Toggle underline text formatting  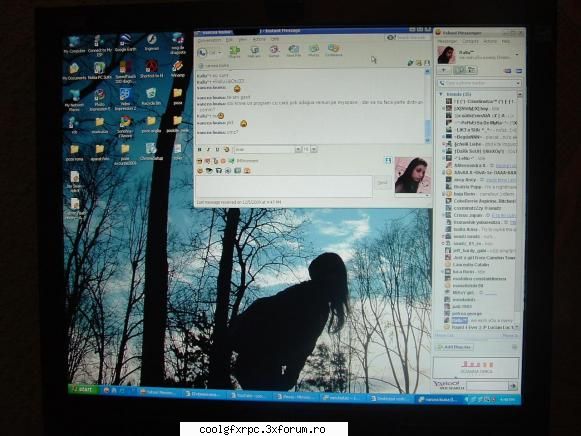pyautogui.click(x=217, y=149)
